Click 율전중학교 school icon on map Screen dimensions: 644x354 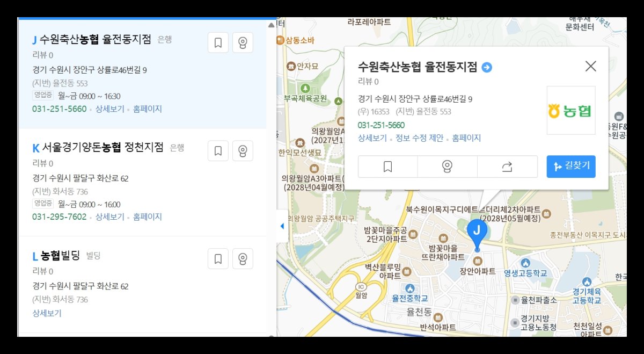tap(410, 289)
